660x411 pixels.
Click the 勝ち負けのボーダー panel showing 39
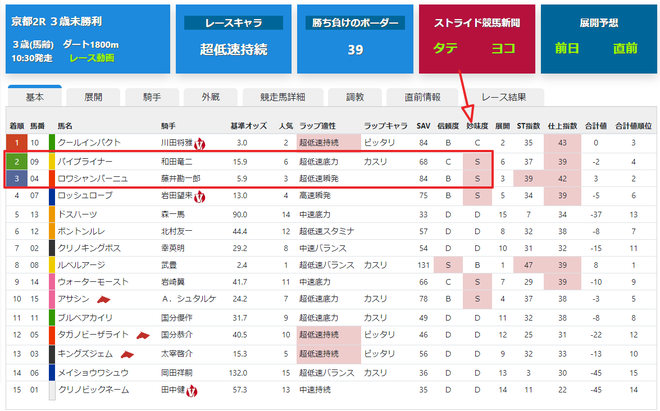tap(355, 39)
